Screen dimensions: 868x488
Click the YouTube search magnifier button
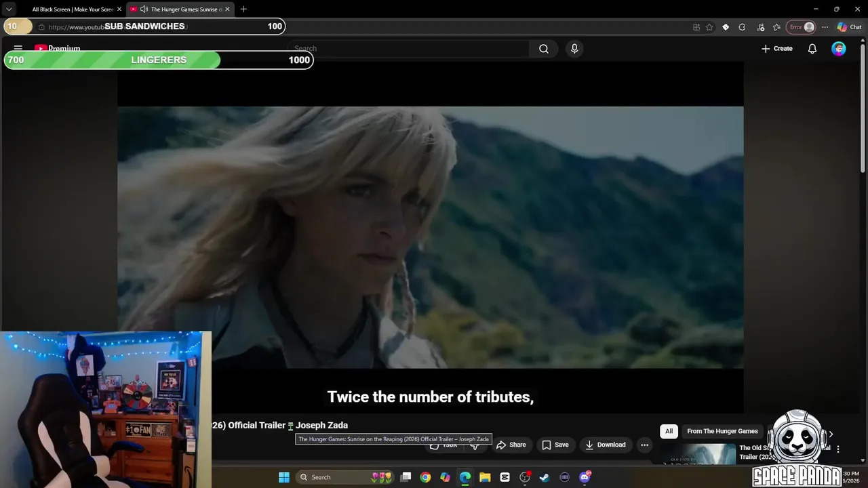click(544, 49)
